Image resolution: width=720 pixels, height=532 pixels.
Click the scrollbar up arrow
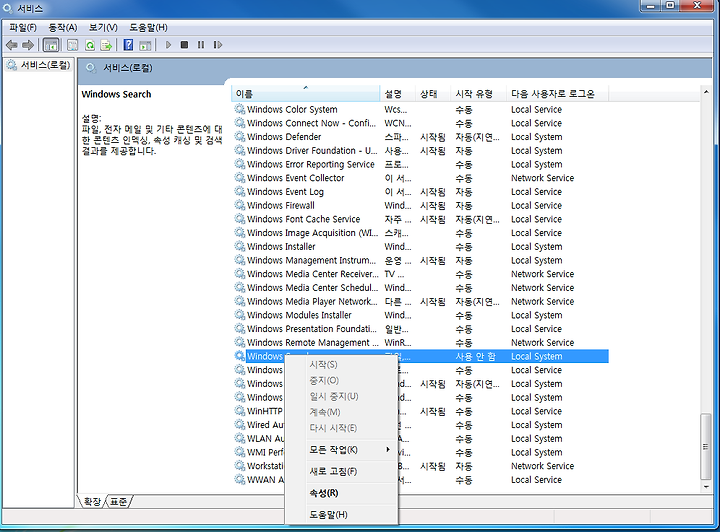(706, 92)
